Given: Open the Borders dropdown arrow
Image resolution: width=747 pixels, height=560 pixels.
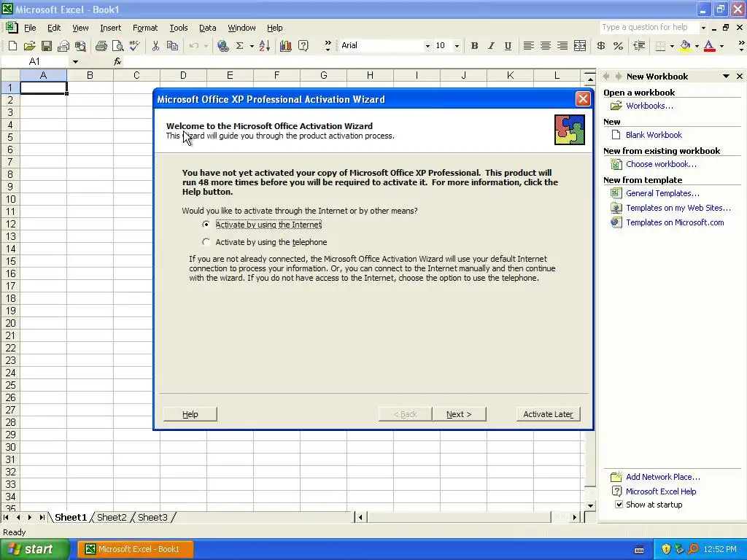Looking at the screenshot, I should click(672, 46).
